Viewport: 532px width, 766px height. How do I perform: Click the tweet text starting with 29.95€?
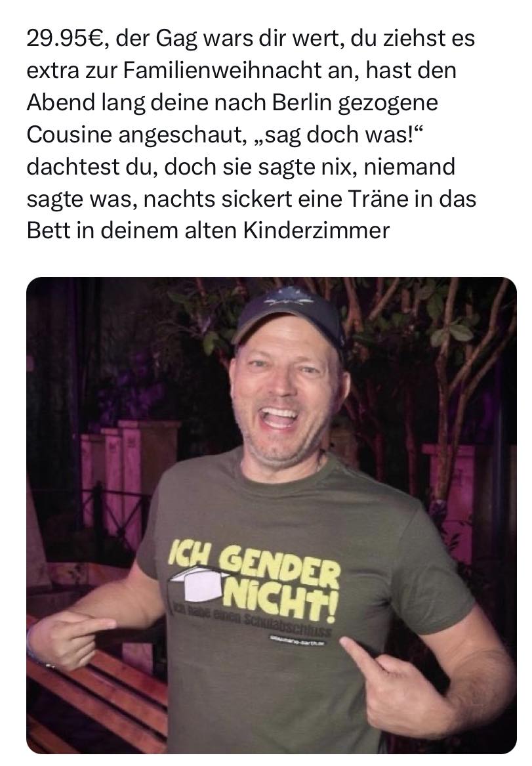tap(251, 135)
